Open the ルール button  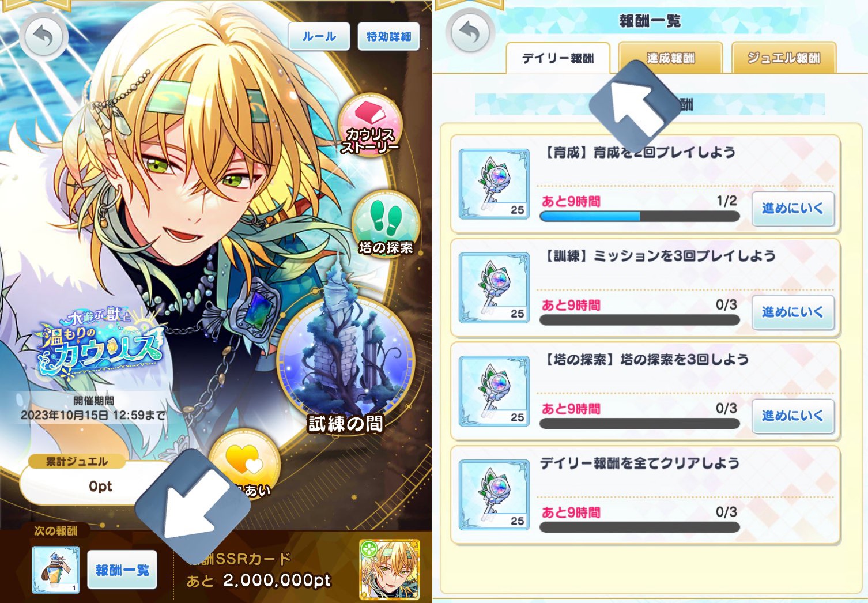pos(319,36)
